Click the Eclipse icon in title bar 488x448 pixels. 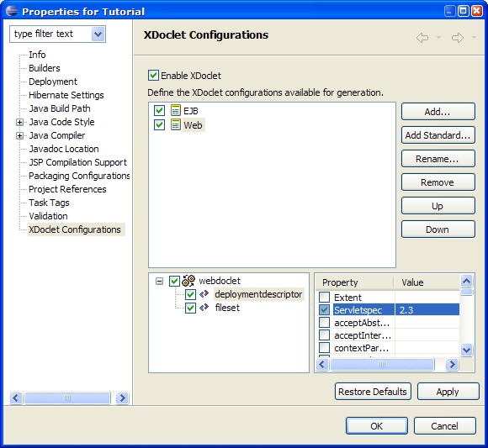12,11
